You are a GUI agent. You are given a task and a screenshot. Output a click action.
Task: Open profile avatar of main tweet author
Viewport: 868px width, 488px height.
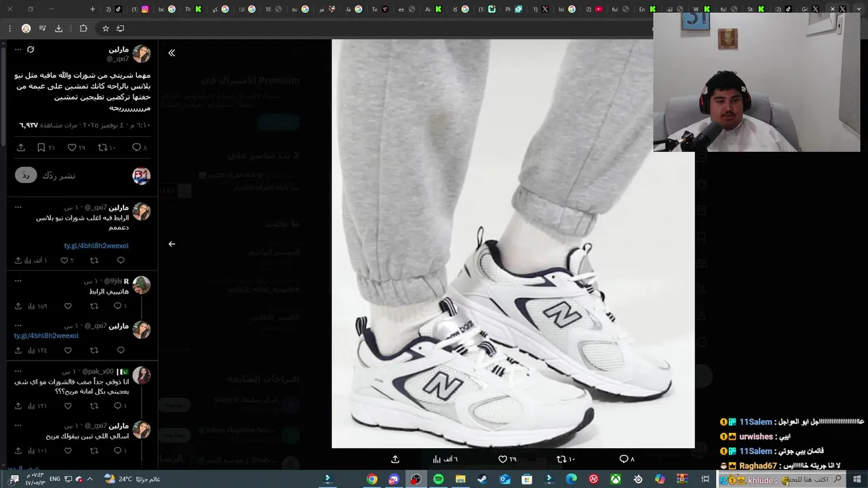[x=141, y=54]
